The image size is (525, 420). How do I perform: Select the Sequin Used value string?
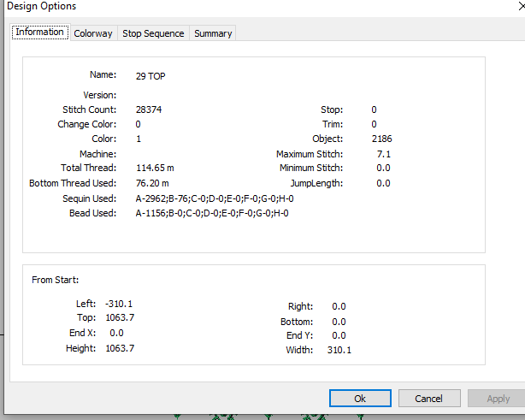(215, 198)
